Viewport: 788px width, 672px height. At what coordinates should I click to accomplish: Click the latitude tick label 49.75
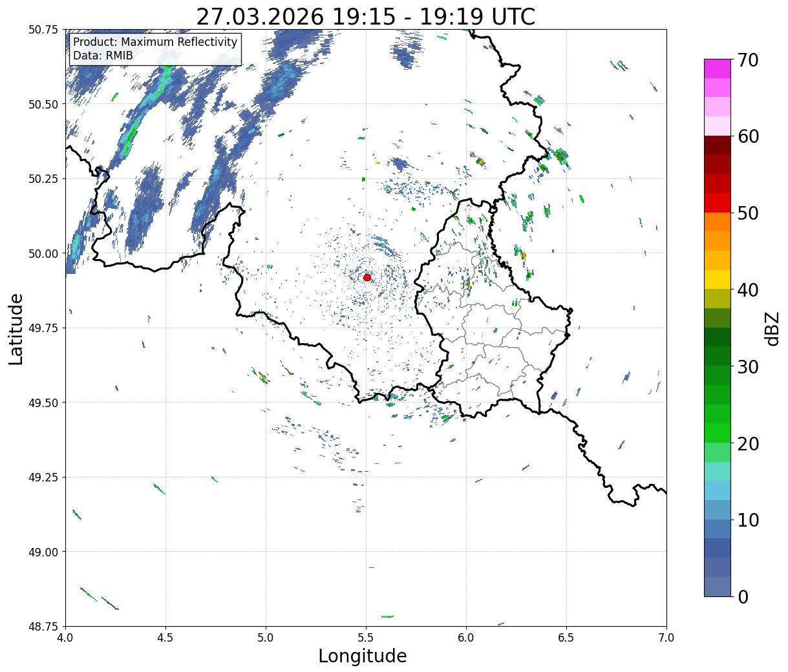click(43, 328)
